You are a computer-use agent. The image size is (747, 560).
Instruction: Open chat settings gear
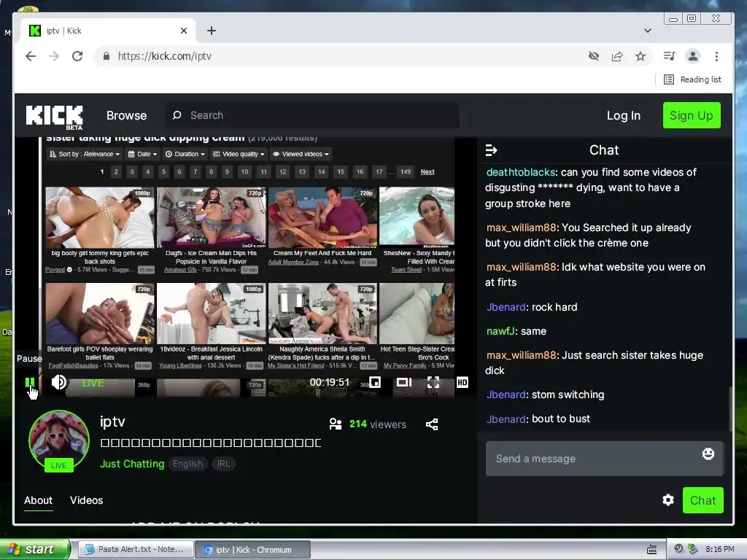tap(668, 500)
